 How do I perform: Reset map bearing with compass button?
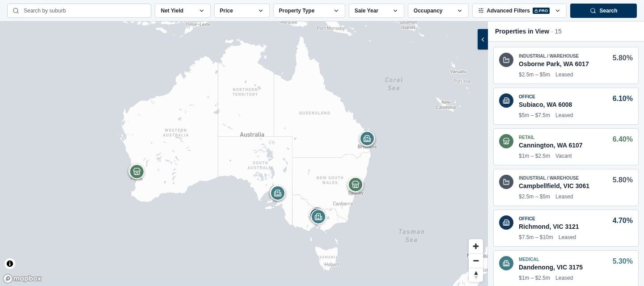[476, 275]
